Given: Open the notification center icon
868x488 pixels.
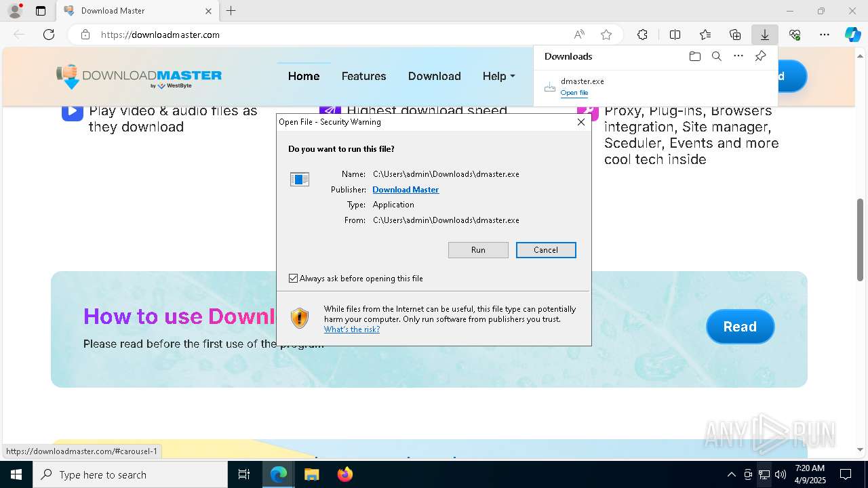Looking at the screenshot, I should tap(846, 474).
